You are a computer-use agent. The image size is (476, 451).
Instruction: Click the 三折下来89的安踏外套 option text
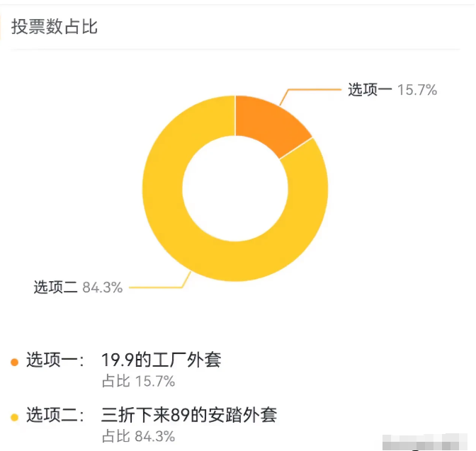pos(189,415)
